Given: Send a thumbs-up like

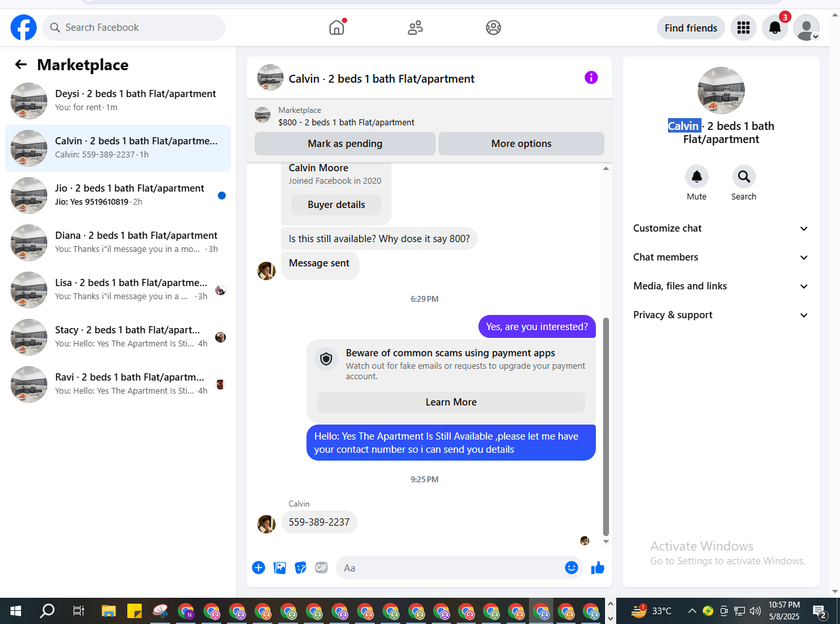Looking at the screenshot, I should (598, 568).
